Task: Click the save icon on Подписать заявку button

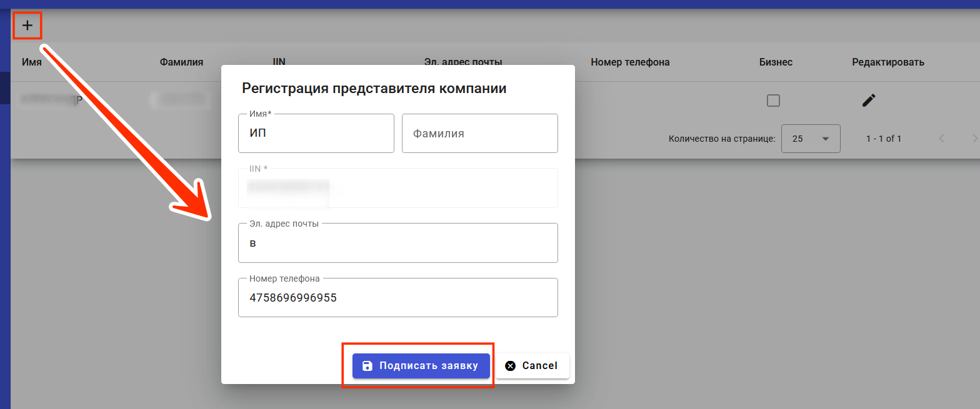Action: click(x=368, y=366)
